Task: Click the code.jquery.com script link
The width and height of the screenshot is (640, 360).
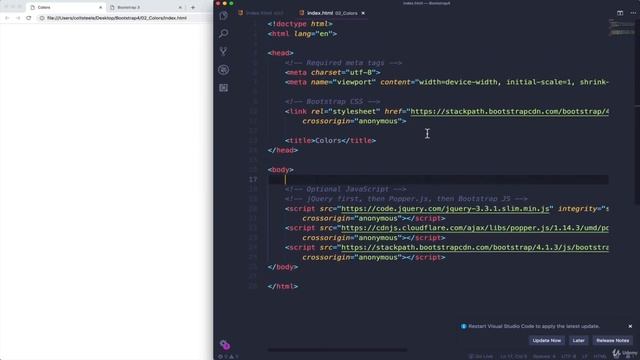Action: [x=445, y=209]
